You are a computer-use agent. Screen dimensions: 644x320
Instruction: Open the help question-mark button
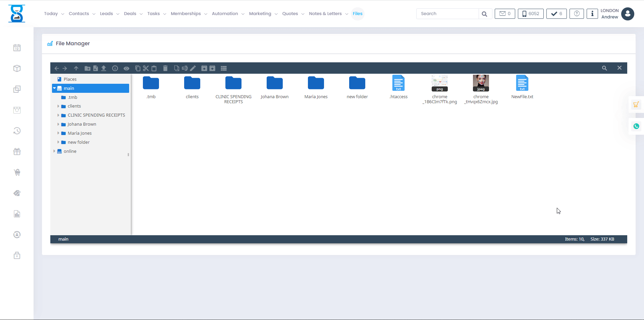pos(577,14)
